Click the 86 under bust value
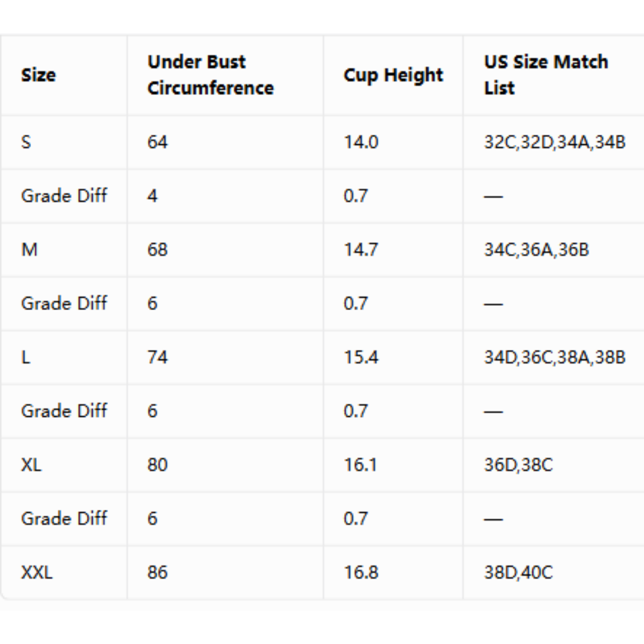The image size is (644, 644). point(157,572)
